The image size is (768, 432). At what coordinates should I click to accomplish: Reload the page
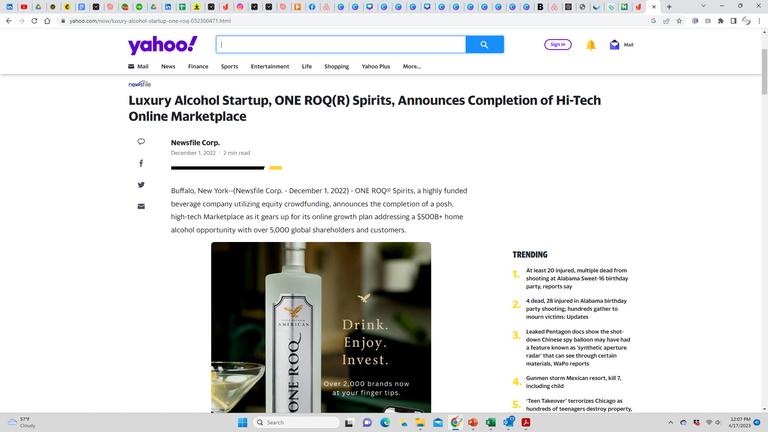[x=34, y=21]
